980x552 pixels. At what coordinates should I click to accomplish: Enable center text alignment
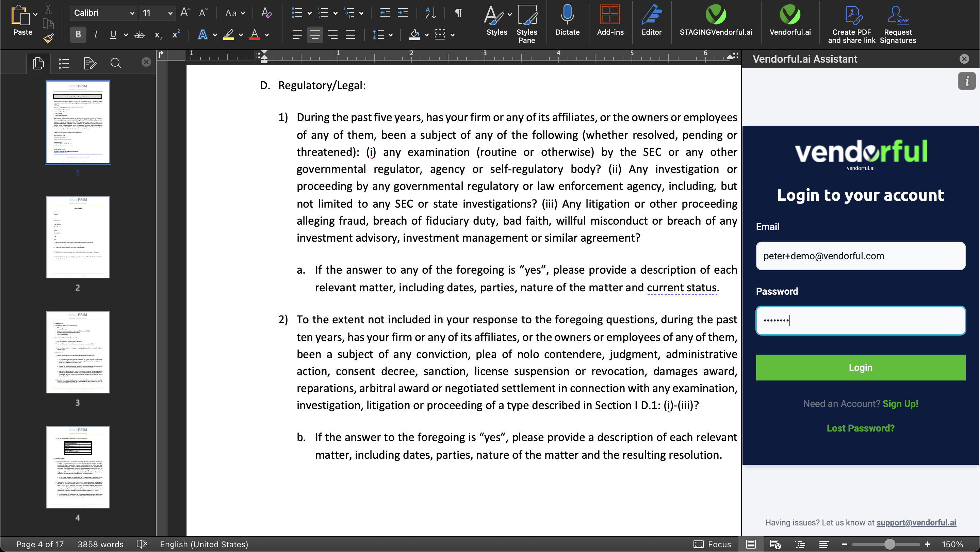pos(315,35)
